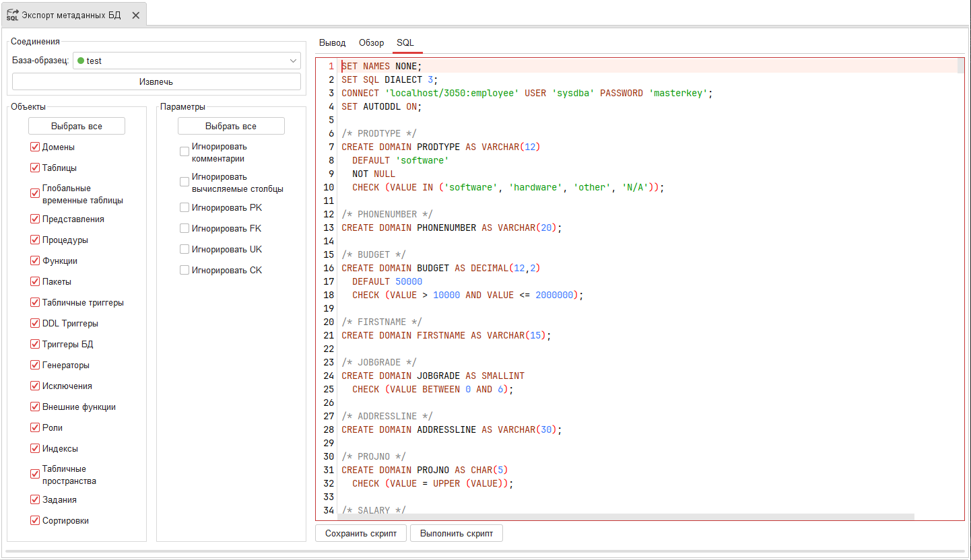Click Выбрать все in the Параметры panel
This screenshot has width=971, height=560.
click(231, 125)
